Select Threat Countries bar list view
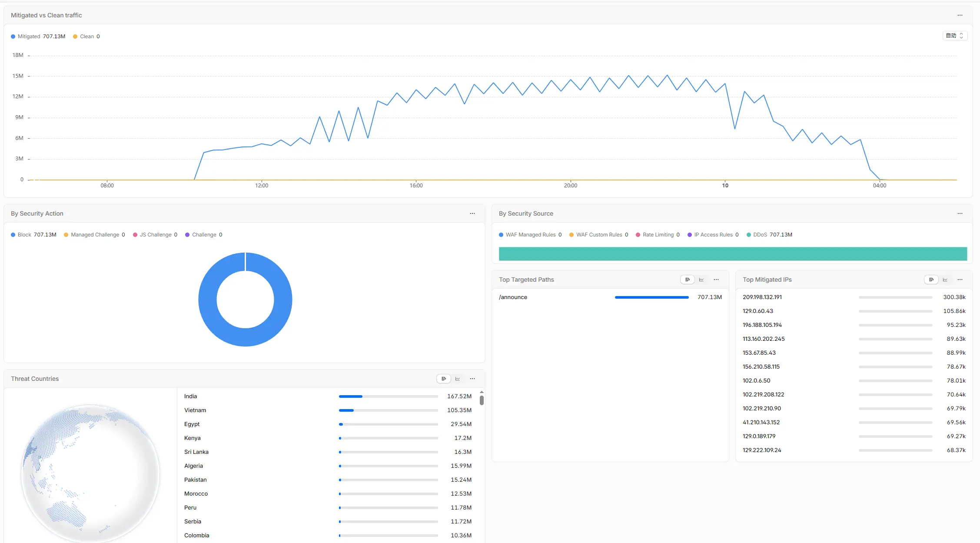Image resolution: width=980 pixels, height=543 pixels. (443, 379)
